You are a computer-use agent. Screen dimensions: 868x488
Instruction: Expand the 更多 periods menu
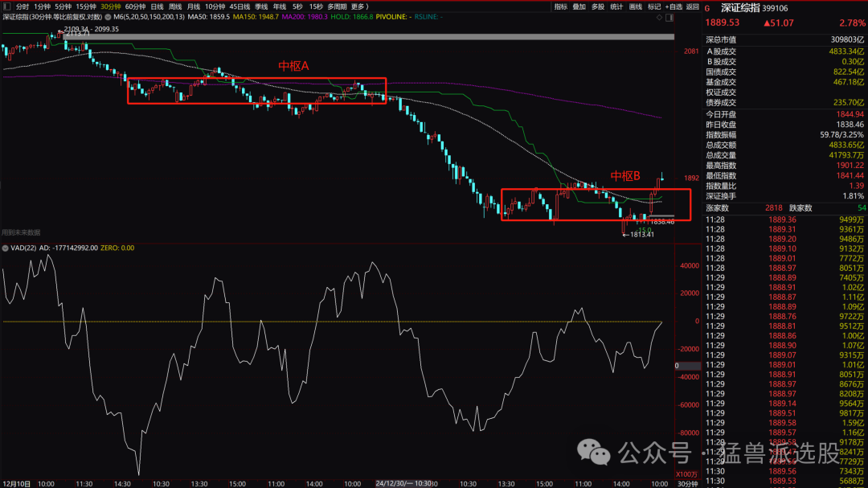(360, 6)
